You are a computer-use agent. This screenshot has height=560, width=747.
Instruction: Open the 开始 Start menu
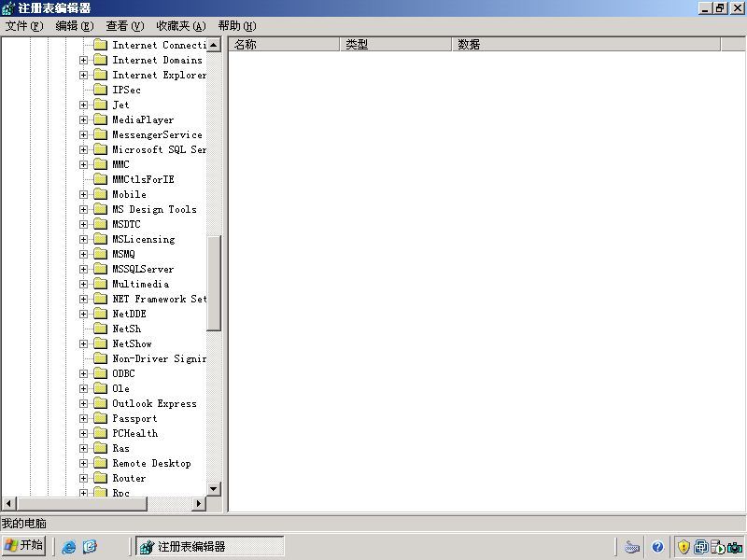click(x=24, y=546)
